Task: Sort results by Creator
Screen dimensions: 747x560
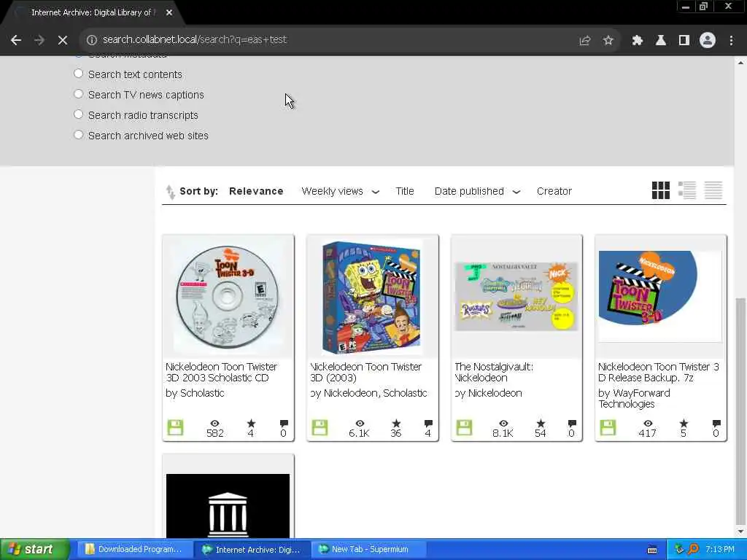Action: tap(554, 191)
